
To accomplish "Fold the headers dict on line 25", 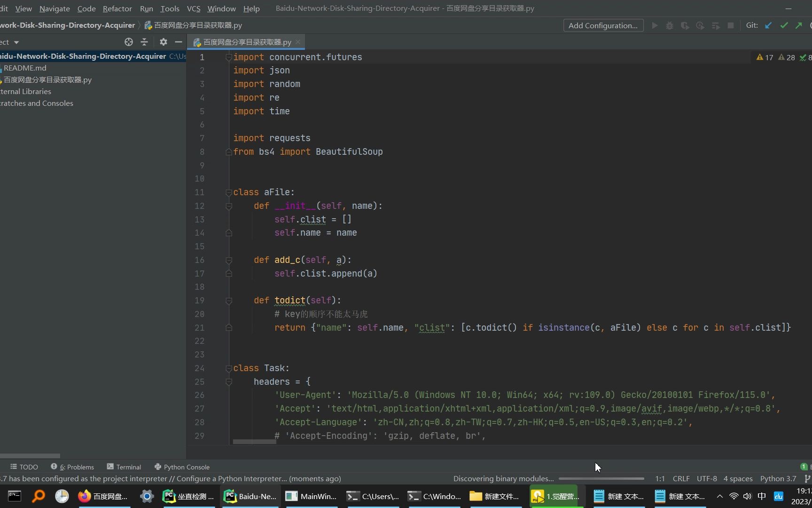I will [x=229, y=382].
